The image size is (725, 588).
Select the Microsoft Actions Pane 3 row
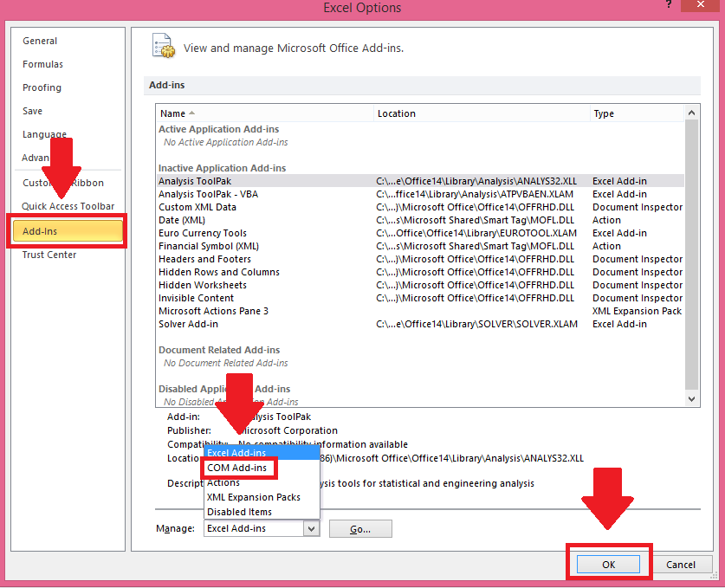pyautogui.click(x=420, y=311)
